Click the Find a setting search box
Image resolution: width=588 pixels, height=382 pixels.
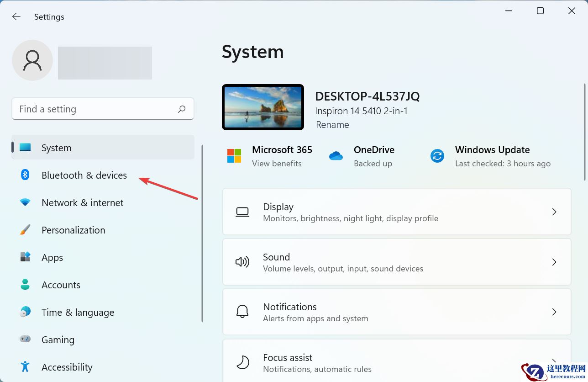[96, 109]
